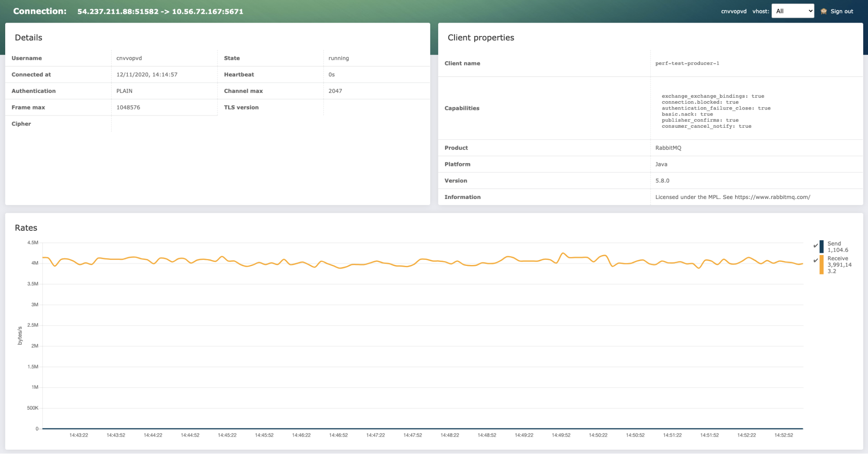Click the cnvvopvd username in top header

coord(733,11)
